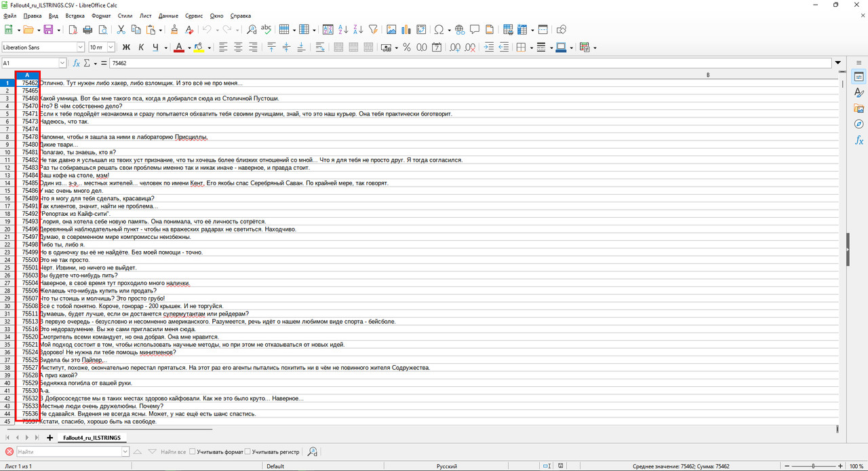Sort descending Z to A
The image size is (868, 471).
click(x=358, y=30)
